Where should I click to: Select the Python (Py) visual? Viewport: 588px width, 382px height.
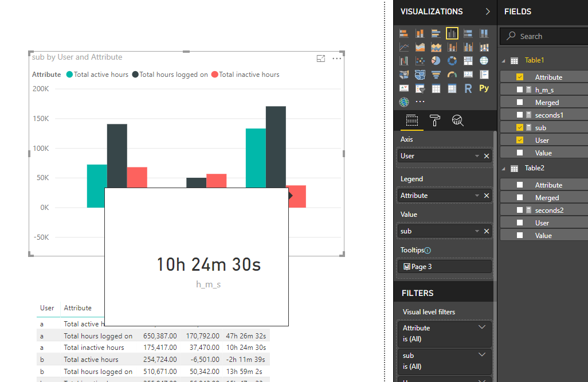click(484, 88)
